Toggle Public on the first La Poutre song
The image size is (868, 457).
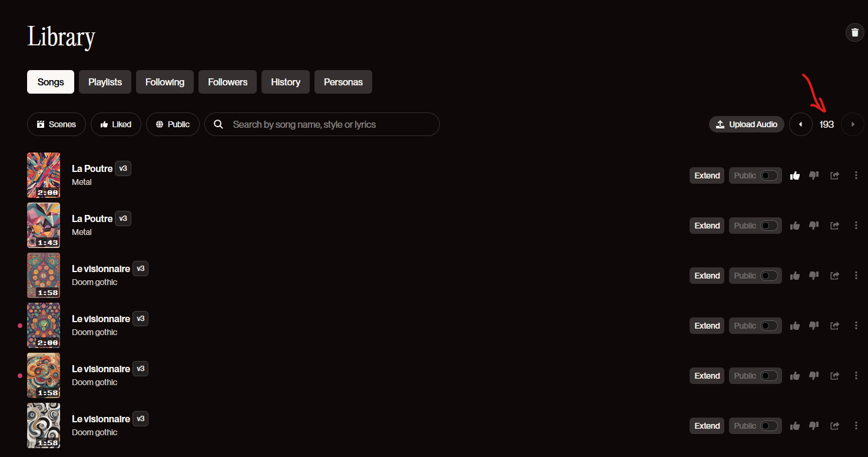coord(756,175)
